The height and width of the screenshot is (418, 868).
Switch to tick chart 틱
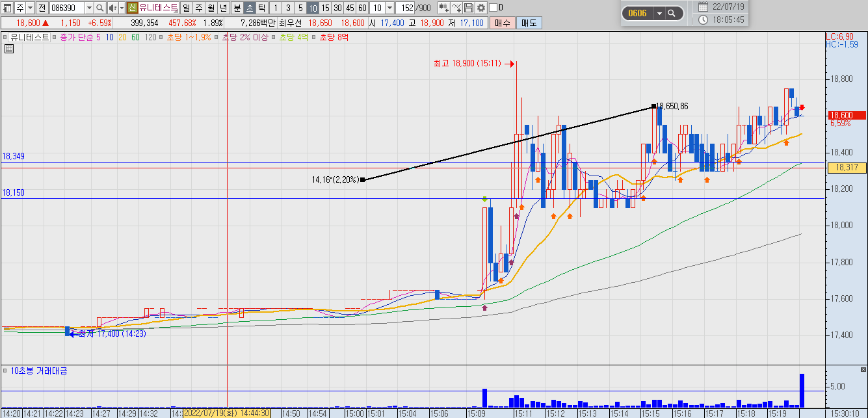tap(261, 8)
